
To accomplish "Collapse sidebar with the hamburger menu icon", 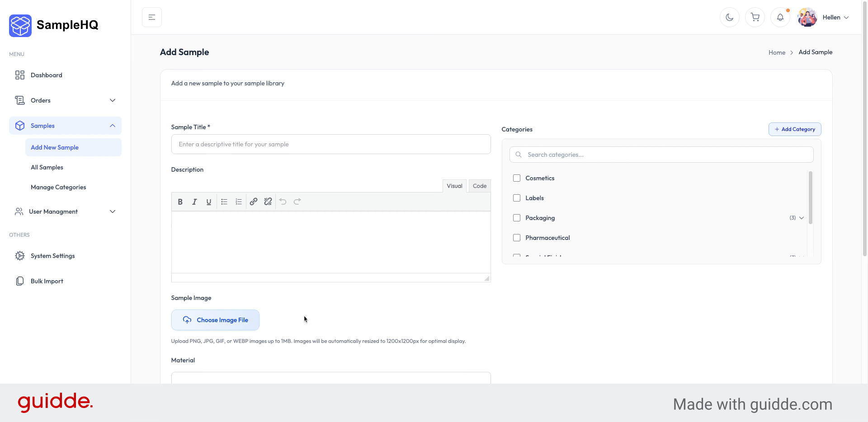I will (x=152, y=17).
